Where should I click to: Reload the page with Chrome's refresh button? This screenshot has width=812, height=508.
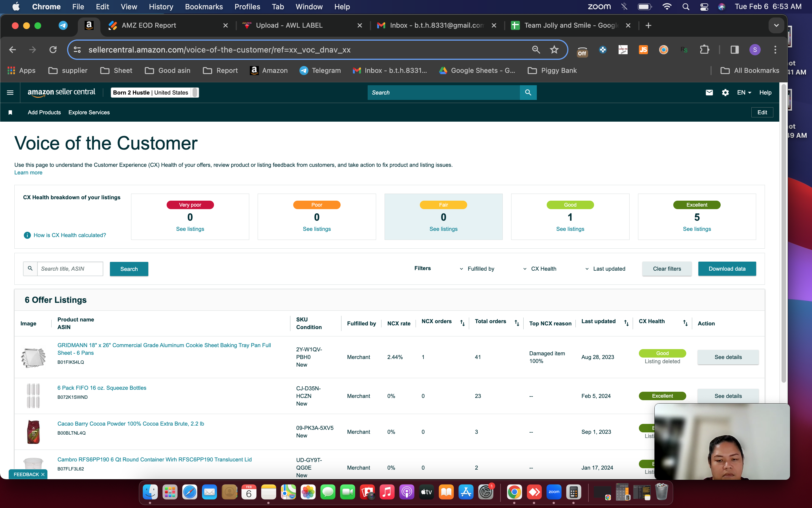[x=53, y=50]
